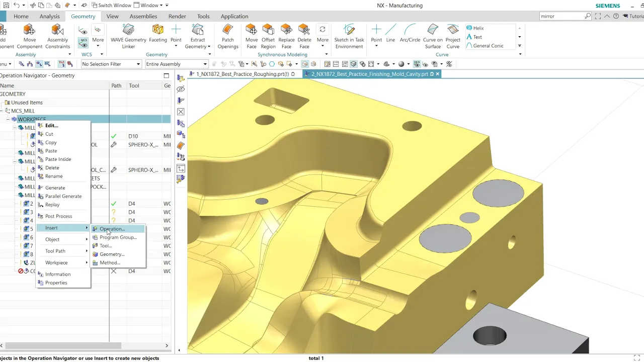Select Patch Openings tool
Screen dimensions: 644x362
point(228,36)
